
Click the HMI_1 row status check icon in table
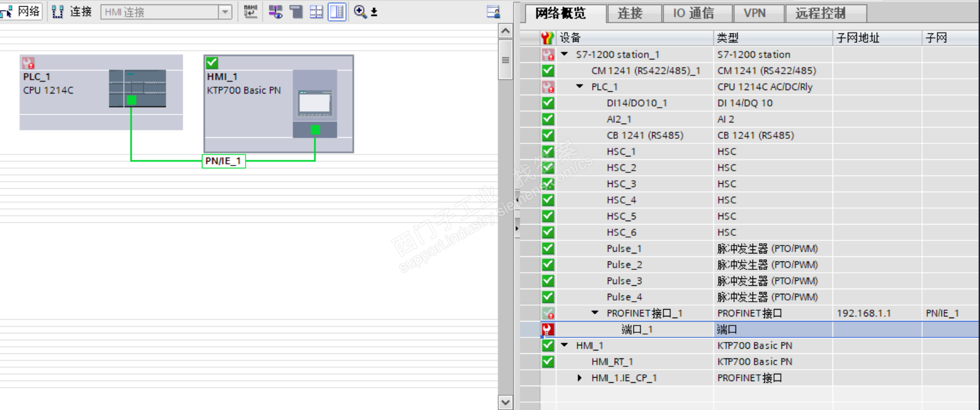pyautogui.click(x=548, y=345)
